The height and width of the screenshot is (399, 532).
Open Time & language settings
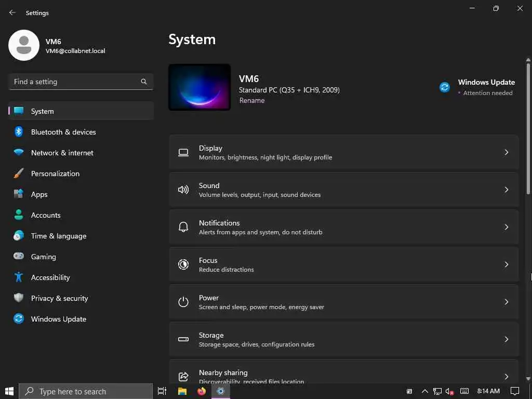click(81, 236)
